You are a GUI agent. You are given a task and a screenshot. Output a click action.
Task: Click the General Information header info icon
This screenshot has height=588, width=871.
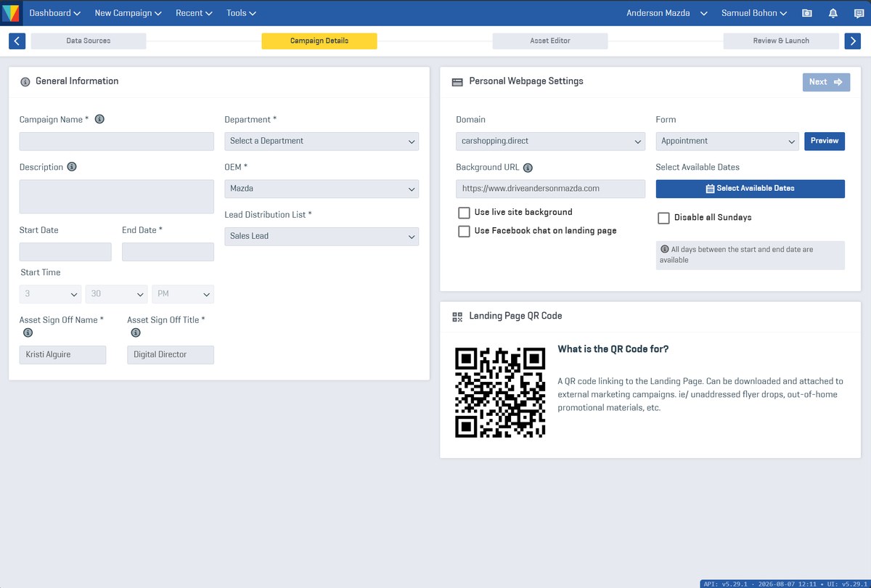tap(25, 81)
